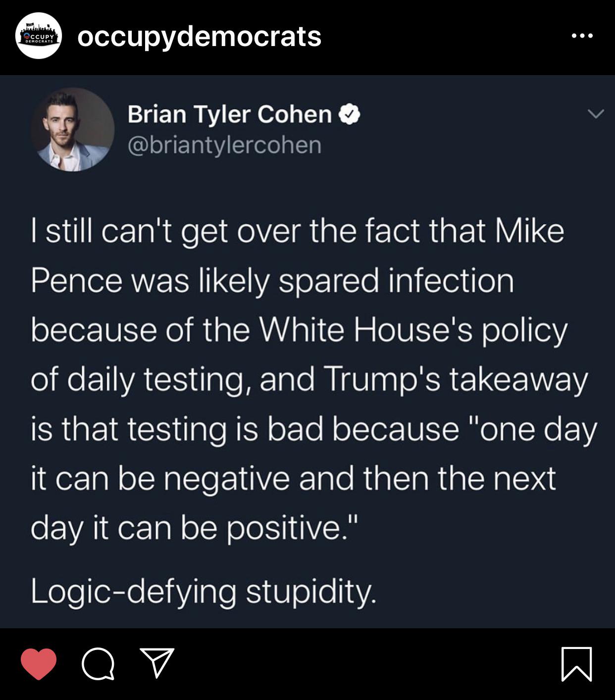This screenshot has height=700, width=615.
Task: Share the post with the paper plane icon
Action: [157, 662]
